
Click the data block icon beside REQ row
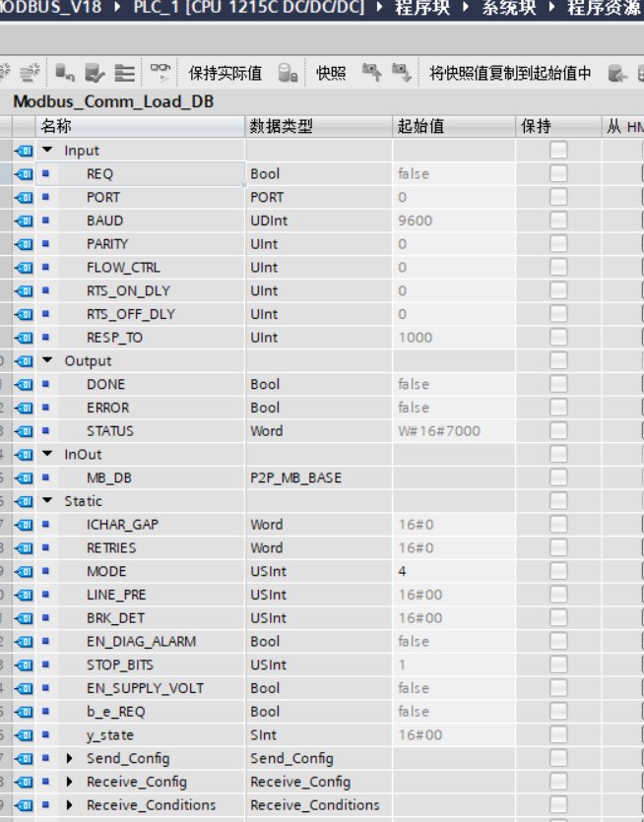[25, 174]
